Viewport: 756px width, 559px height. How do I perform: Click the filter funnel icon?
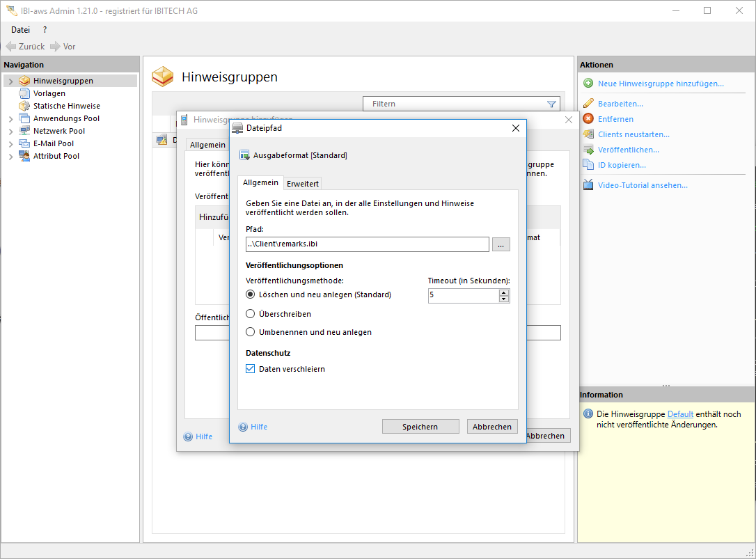click(551, 104)
